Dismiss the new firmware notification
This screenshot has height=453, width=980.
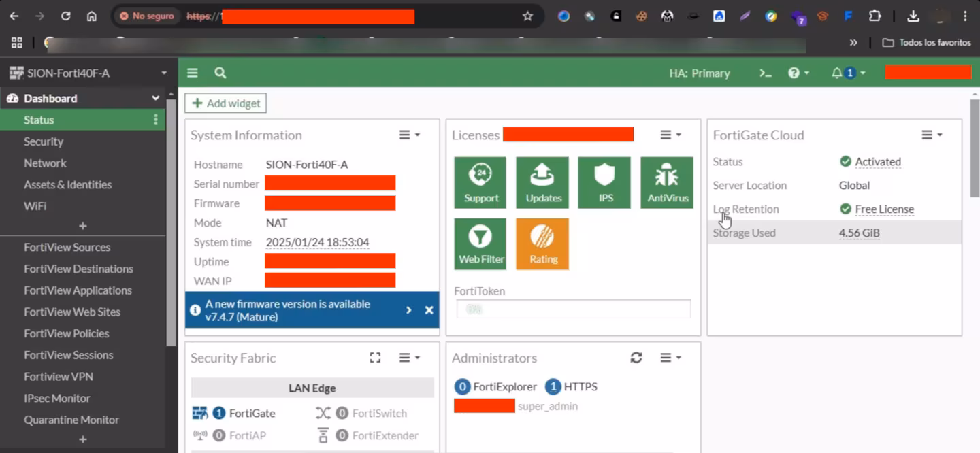(x=429, y=310)
